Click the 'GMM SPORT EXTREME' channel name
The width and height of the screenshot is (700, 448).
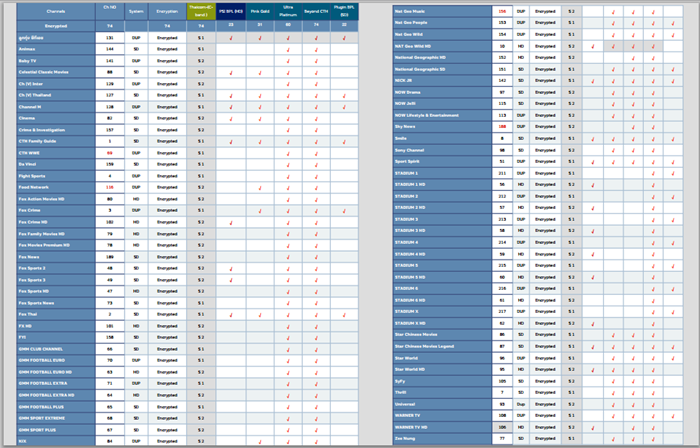click(x=56, y=418)
